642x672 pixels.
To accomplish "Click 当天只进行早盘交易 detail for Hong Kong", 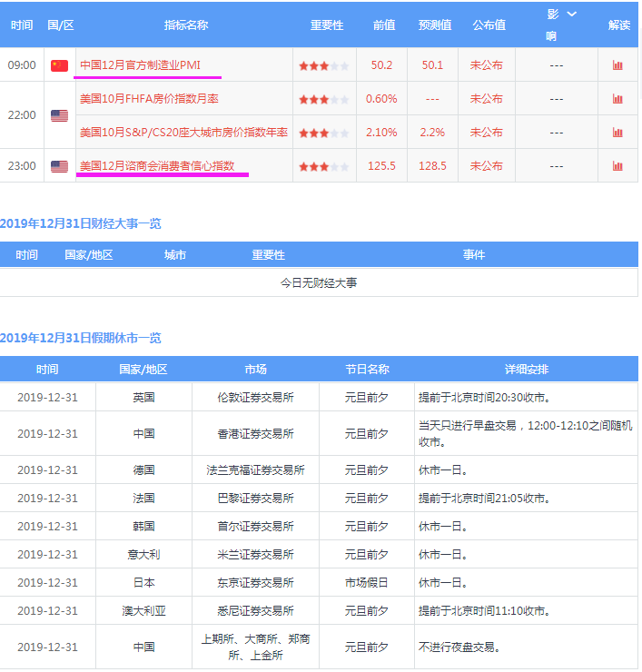I will (526, 434).
